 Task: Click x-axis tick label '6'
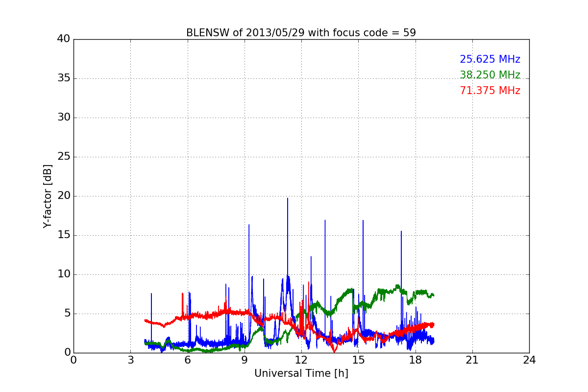click(x=187, y=360)
